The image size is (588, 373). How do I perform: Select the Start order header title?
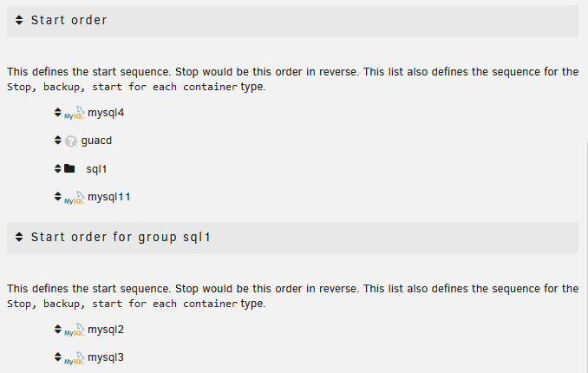coord(69,20)
